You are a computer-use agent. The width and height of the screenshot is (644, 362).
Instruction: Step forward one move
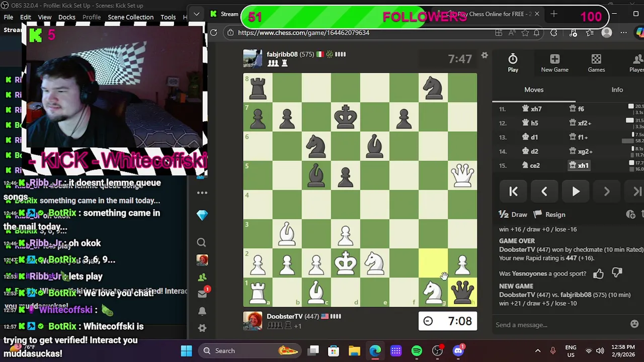click(607, 192)
